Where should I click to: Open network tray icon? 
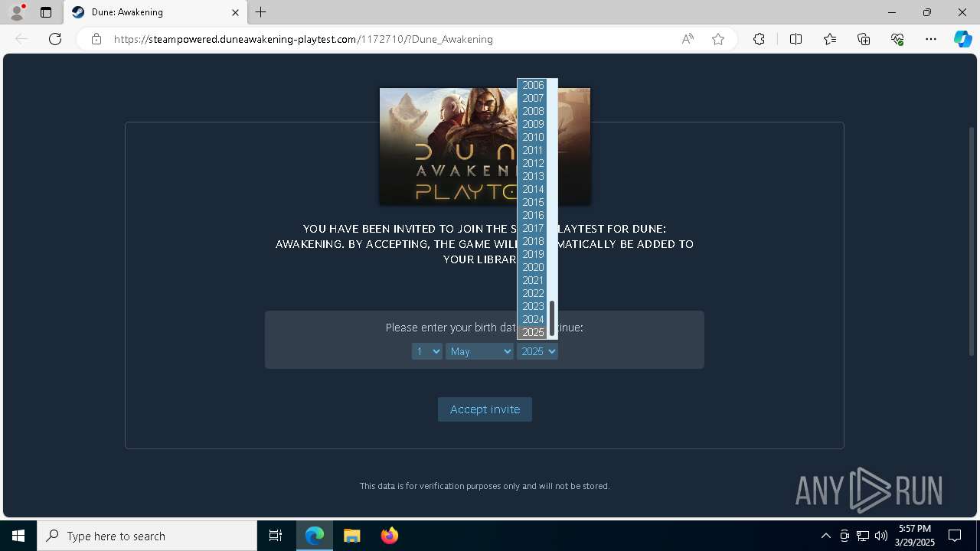863,536
